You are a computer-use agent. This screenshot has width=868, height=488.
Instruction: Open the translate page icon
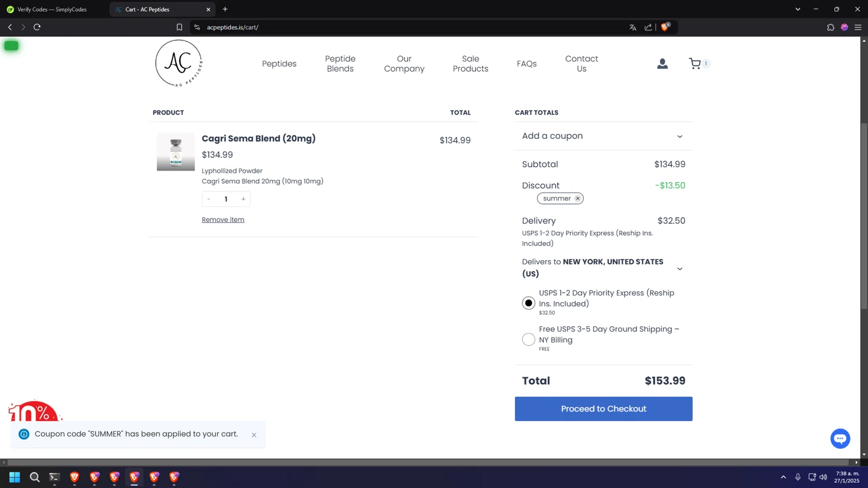point(632,27)
